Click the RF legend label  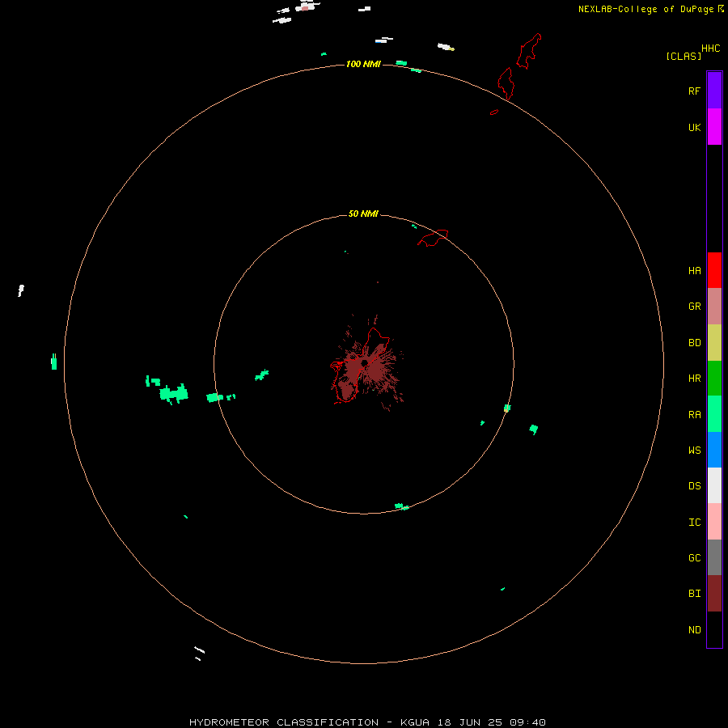click(x=694, y=91)
